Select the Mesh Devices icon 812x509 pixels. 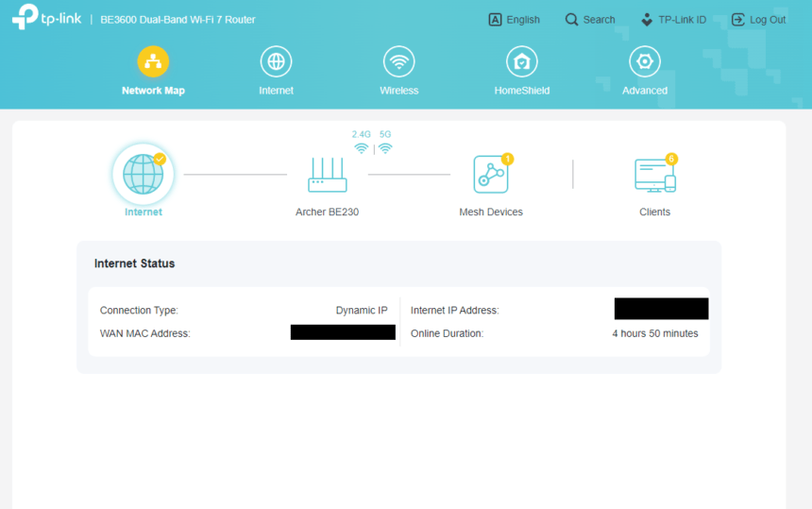pos(490,175)
